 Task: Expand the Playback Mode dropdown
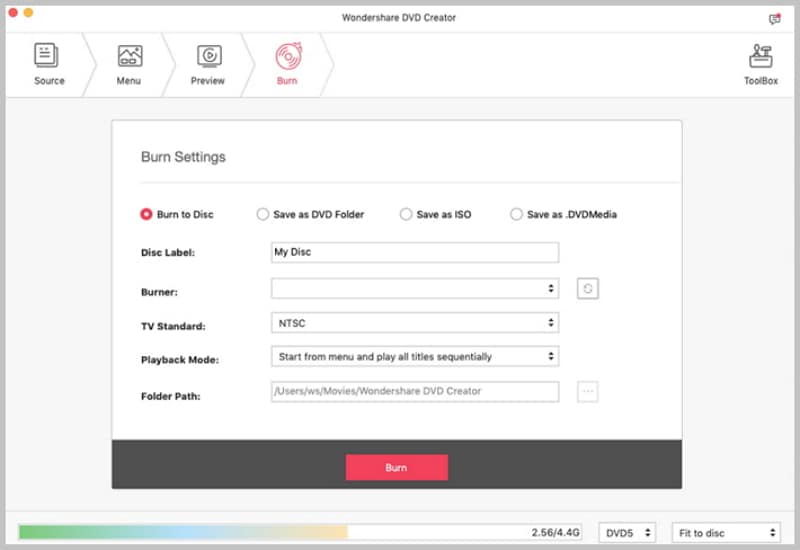click(415, 356)
